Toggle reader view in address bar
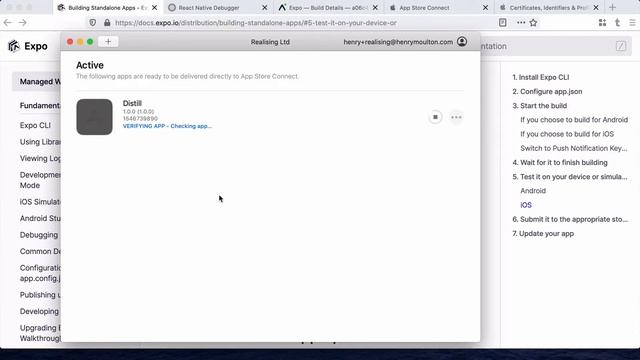 coord(502,23)
